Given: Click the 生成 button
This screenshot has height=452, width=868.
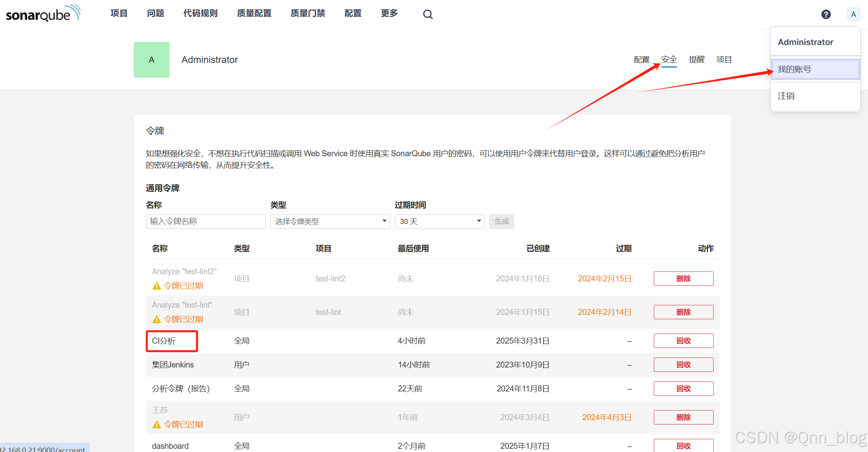Looking at the screenshot, I should (x=501, y=222).
